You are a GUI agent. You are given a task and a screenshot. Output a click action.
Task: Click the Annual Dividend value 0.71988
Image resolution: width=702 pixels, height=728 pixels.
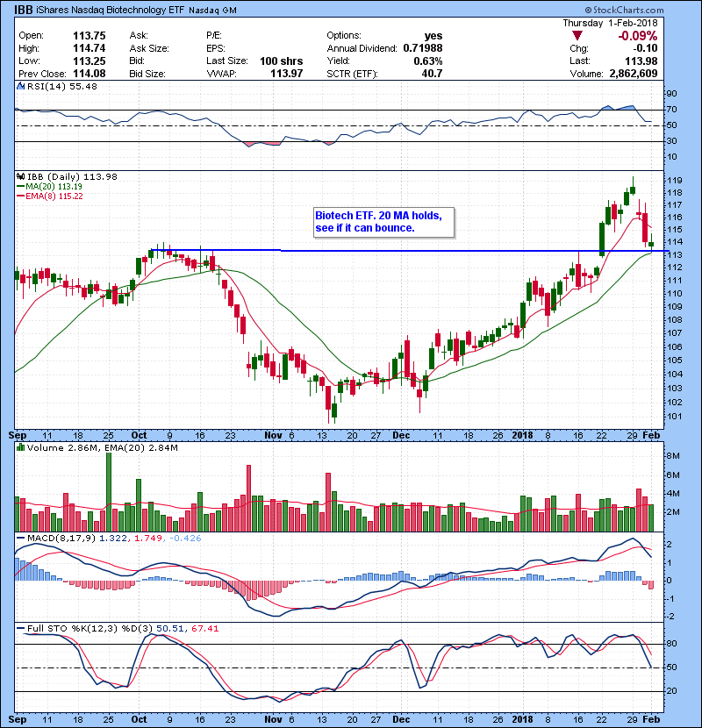click(423, 48)
